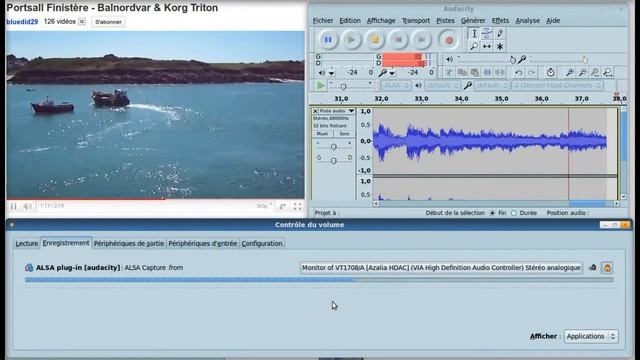Pause recording in Audacity
Screen dimensions: 640x360
[328, 40]
